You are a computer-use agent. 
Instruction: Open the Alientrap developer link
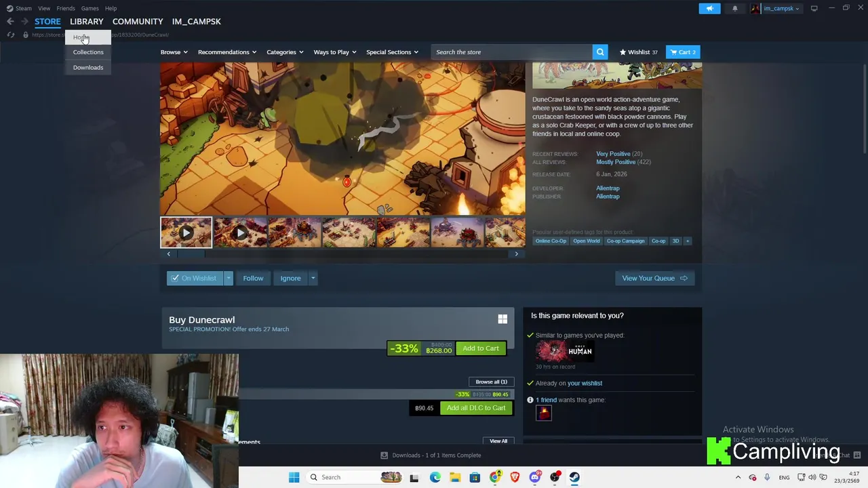pos(608,188)
